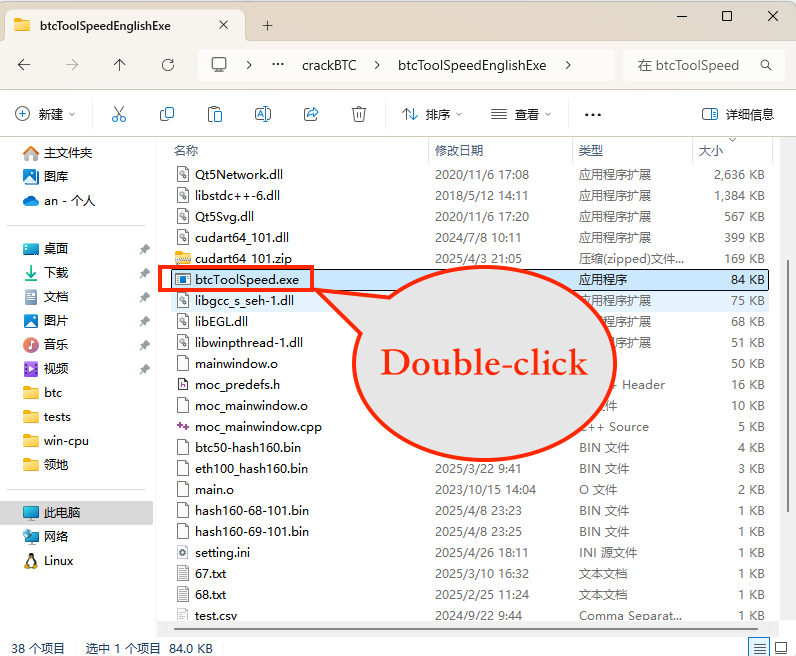Click the Copy icon in toolbar
This screenshot has width=796, height=656.
click(x=167, y=114)
